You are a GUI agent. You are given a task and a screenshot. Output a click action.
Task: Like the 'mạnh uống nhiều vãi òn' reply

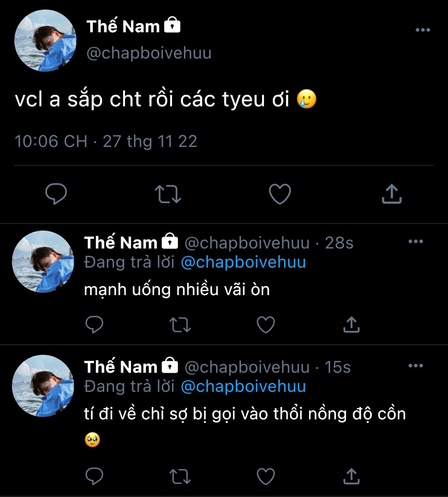266,325
